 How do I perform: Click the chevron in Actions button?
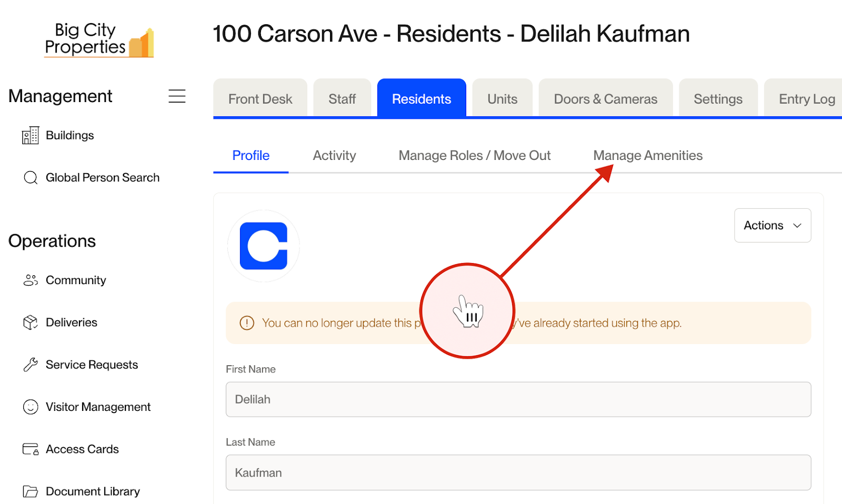pyautogui.click(x=797, y=226)
